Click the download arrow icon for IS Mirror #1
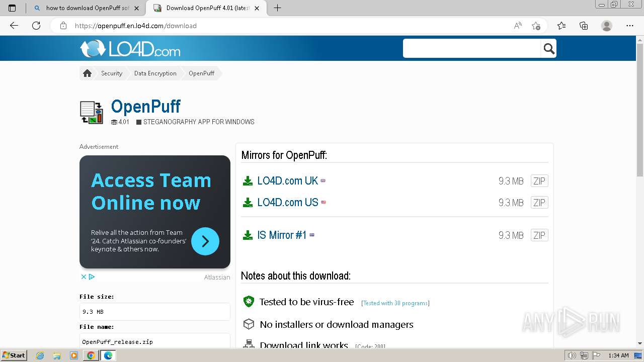This screenshot has height=362, width=644. pyautogui.click(x=248, y=235)
